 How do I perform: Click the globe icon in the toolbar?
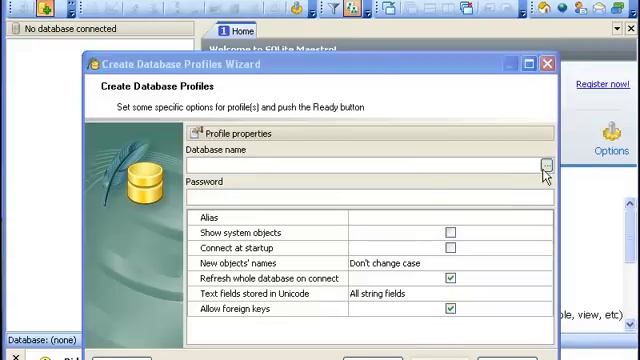pyautogui.click(x=562, y=8)
